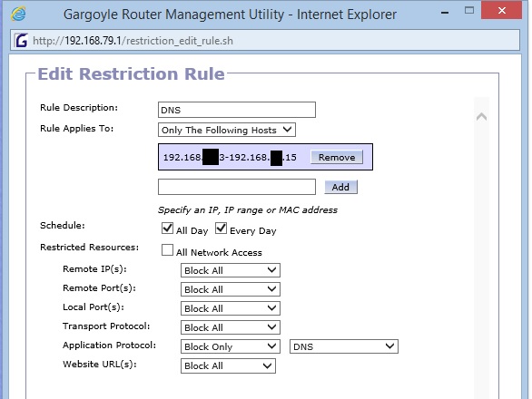This screenshot has height=399, width=532.
Task: Click the empty host address input box
Action: 237,187
